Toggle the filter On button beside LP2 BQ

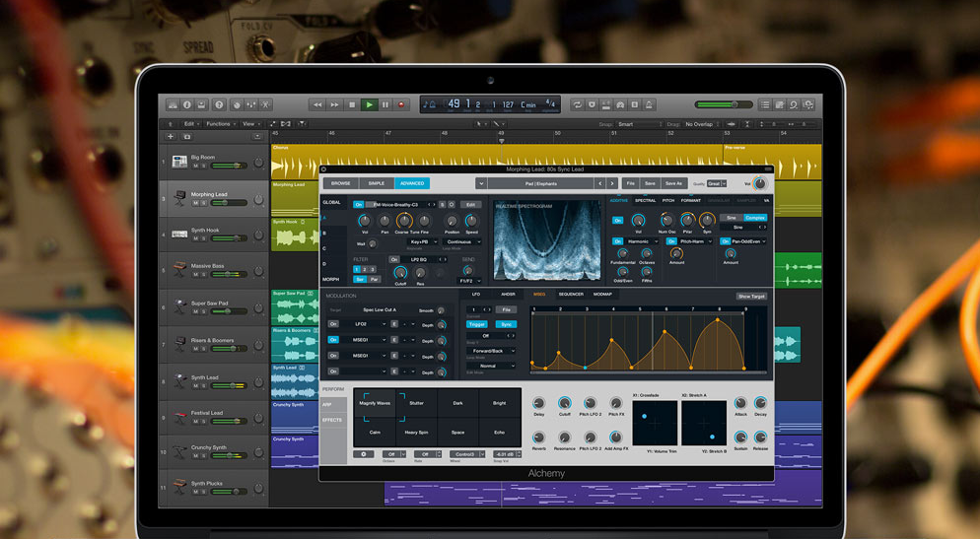pyautogui.click(x=393, y=259)
